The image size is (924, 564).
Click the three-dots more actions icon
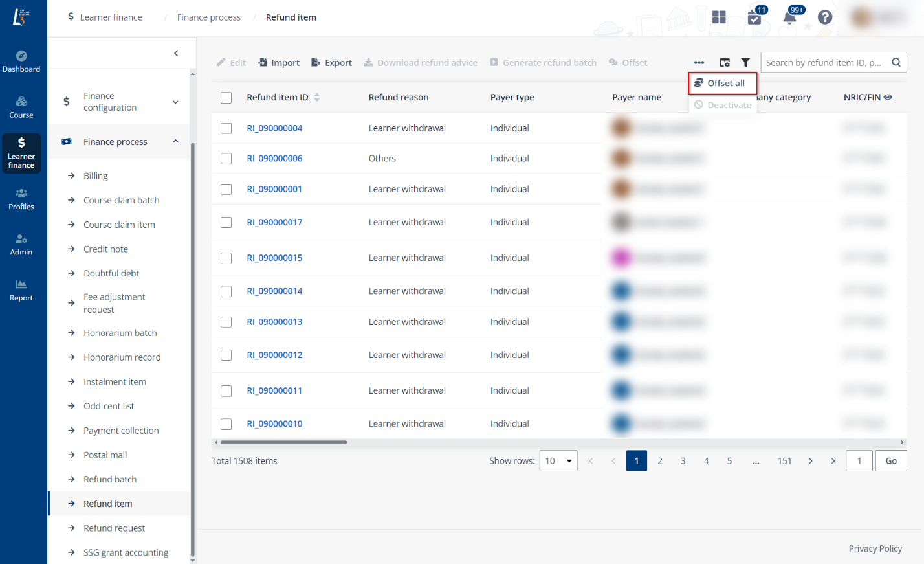click(699, 63)
